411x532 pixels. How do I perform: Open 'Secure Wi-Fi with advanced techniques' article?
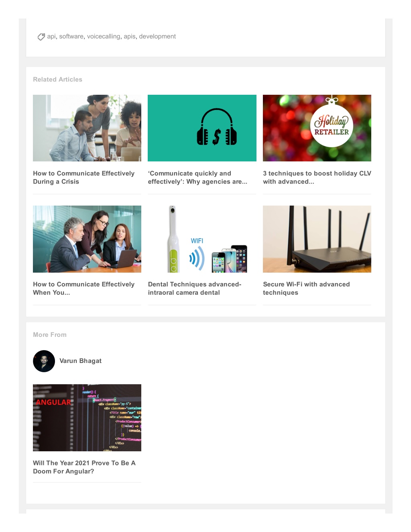306,288
